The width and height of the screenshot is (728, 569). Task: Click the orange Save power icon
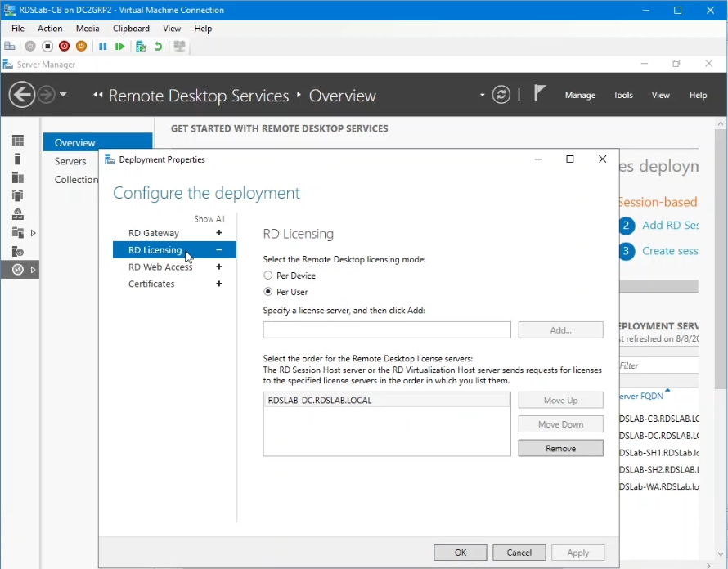click(81, 46)
